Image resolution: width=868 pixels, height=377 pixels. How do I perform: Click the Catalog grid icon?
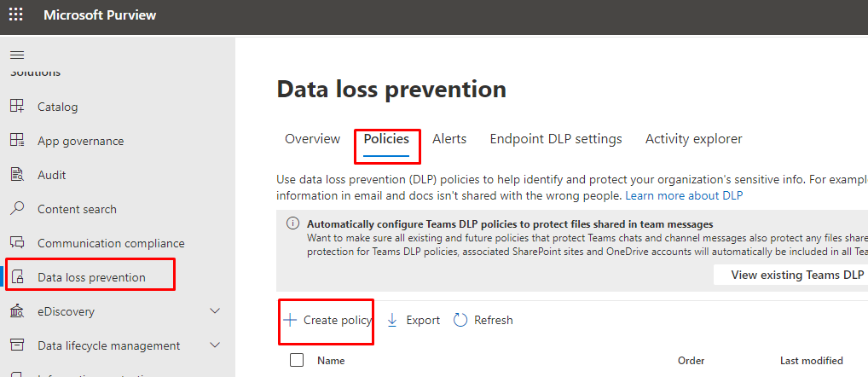pos(17,107)
